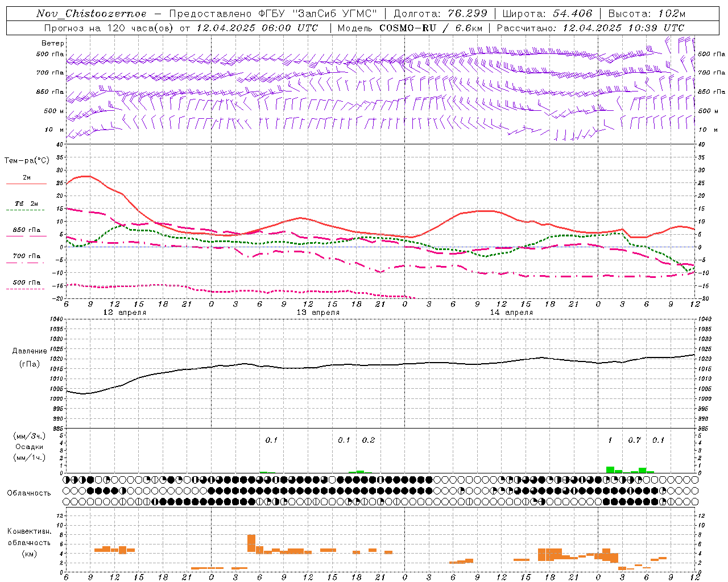
Task: Select the 'Предоставлено ФГБУ ЗапСиб УГМС' provider text
Action: [273, 14]
